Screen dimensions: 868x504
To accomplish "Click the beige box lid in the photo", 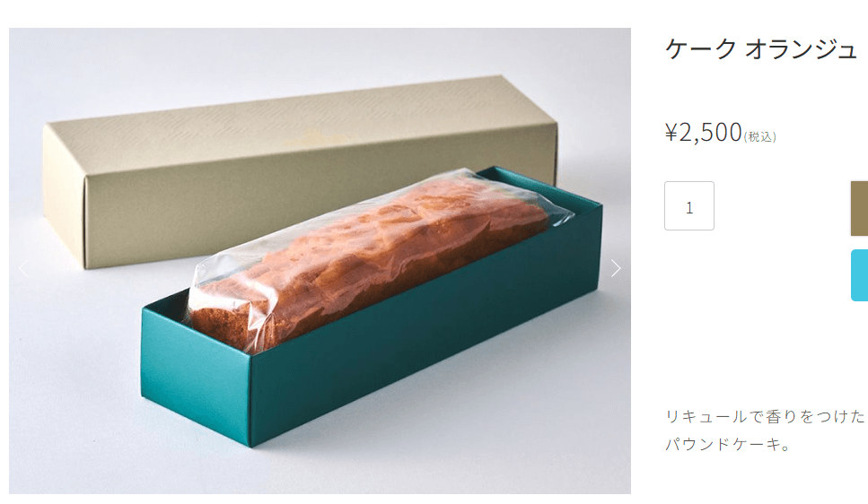I will pyautogui.click(x=300, y=171).
